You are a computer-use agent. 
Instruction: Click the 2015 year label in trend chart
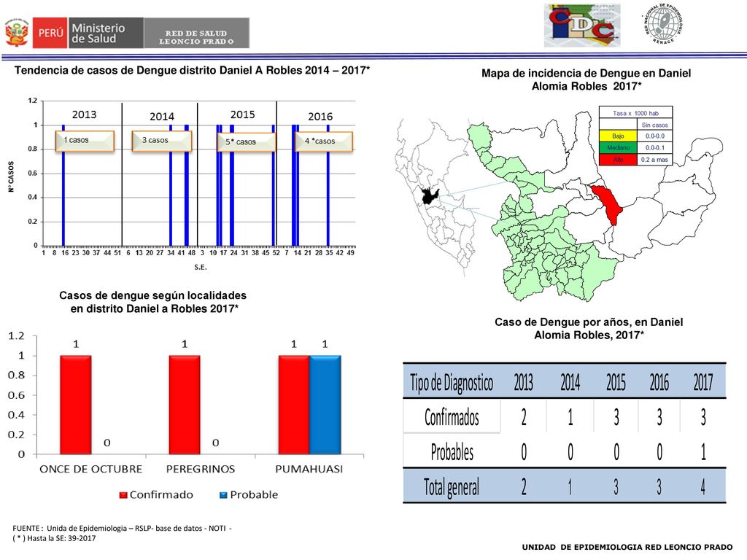pyautogui.click(x=242, y=114)
